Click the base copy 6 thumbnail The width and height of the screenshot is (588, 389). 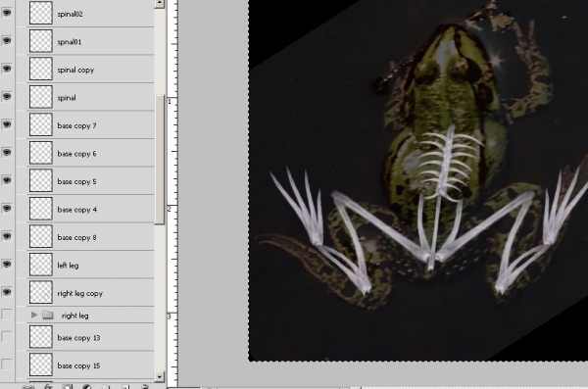[40, 153]
